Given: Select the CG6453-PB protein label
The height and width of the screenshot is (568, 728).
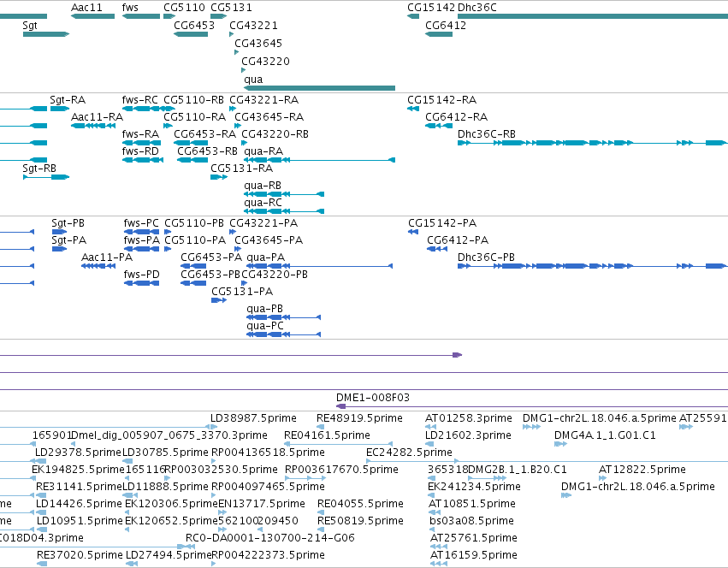Looking at the screenshot, I should click(x=210, y=275).
